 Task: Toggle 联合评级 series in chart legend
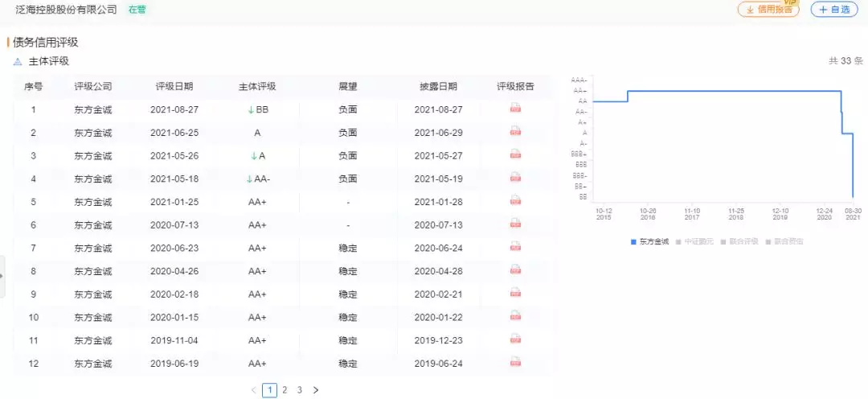pyautogui.click(x=739, y=241)
